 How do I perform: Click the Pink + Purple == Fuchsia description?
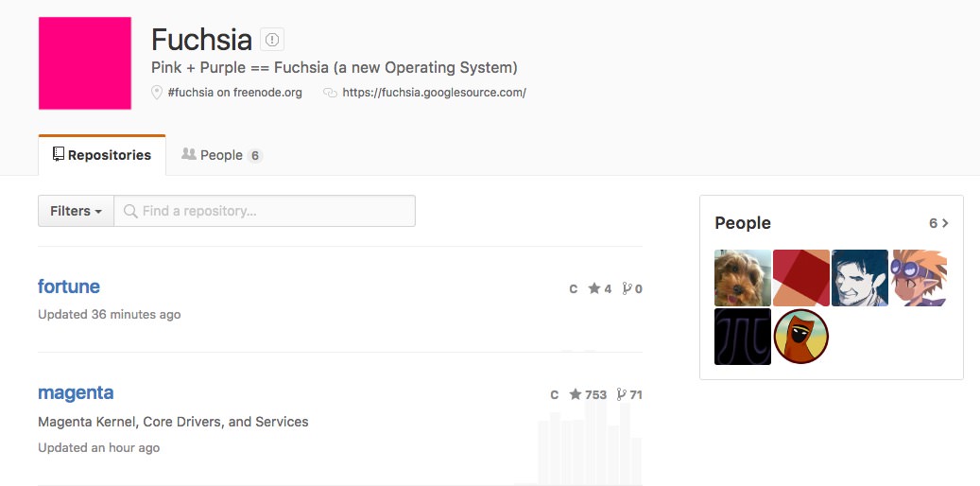(x=335, y=67)
